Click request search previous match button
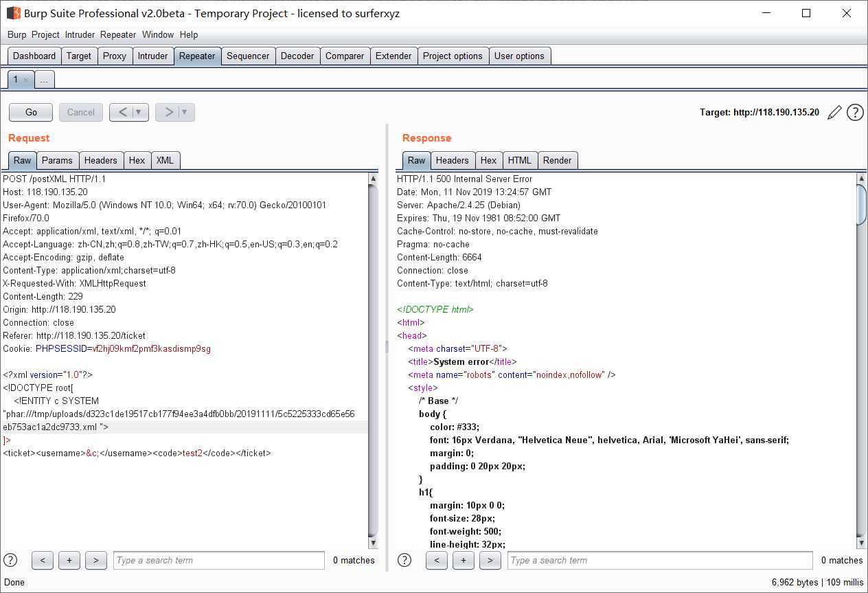868x593 pixels. click(43, 560)
